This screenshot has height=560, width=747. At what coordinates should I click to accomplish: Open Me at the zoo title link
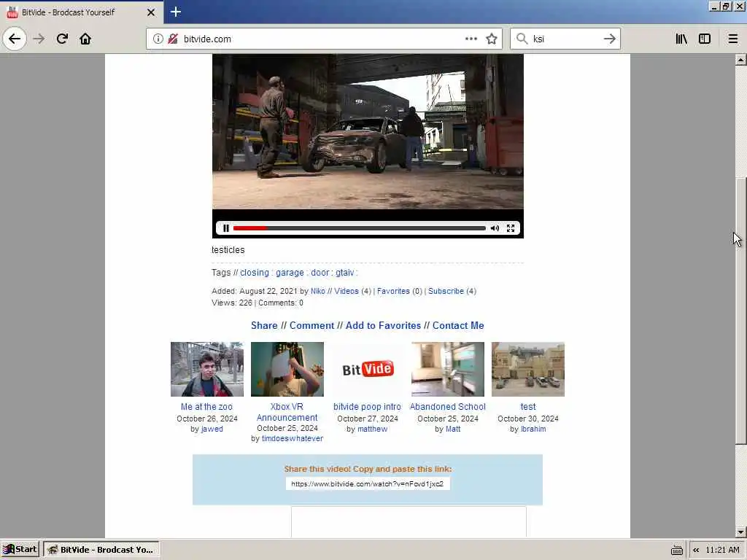pos(206,407)
